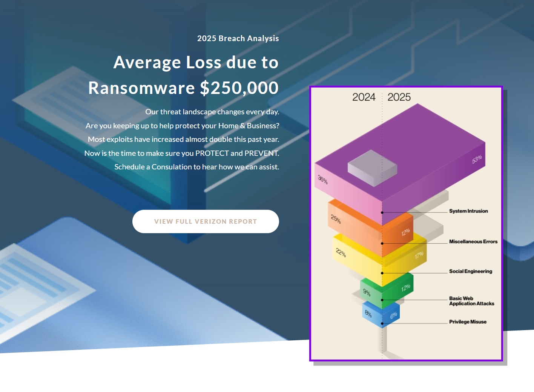
Task: Click the "Miscellaneous Errors" chart label
Action: coord(473,241)
